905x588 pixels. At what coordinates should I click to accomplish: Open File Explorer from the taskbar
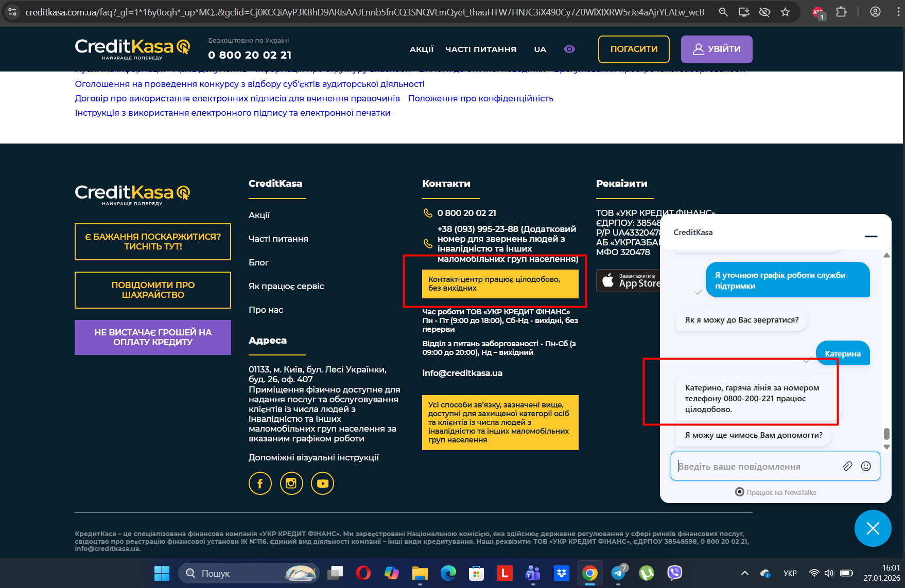420,573
